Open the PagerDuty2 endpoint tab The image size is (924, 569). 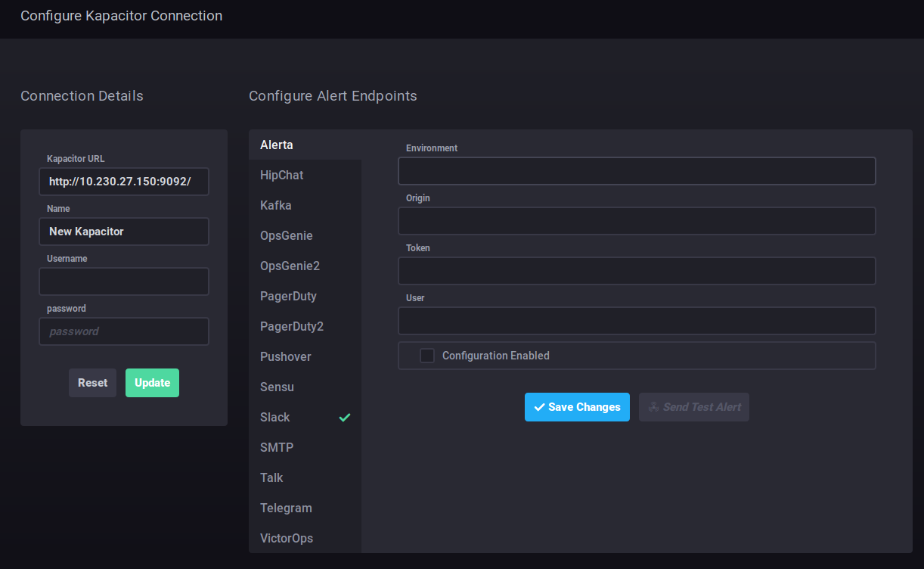click(305, 326)
